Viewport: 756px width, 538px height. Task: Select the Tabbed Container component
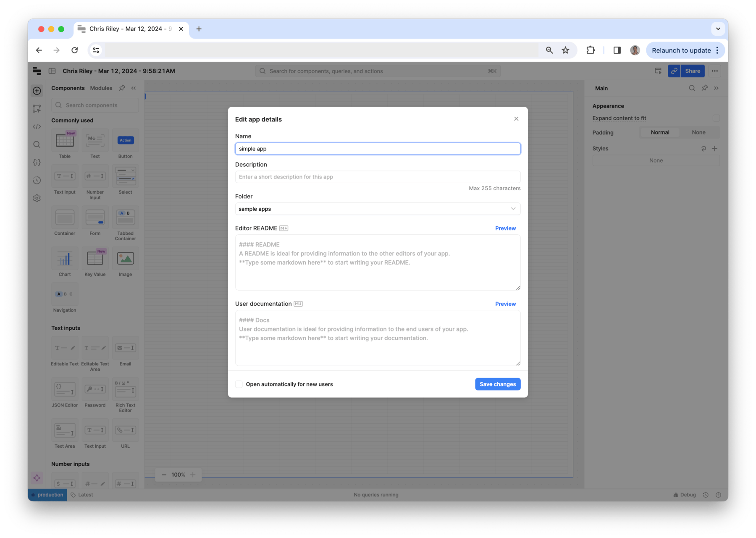pyautogui.click(x=125, y=224)
